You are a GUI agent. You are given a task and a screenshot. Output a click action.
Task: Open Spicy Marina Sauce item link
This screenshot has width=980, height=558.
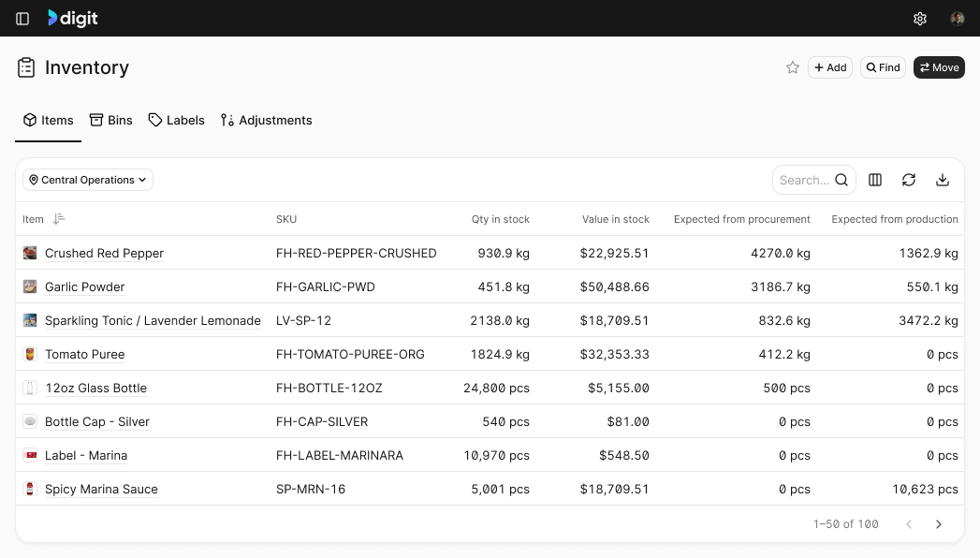click(101, 490)
